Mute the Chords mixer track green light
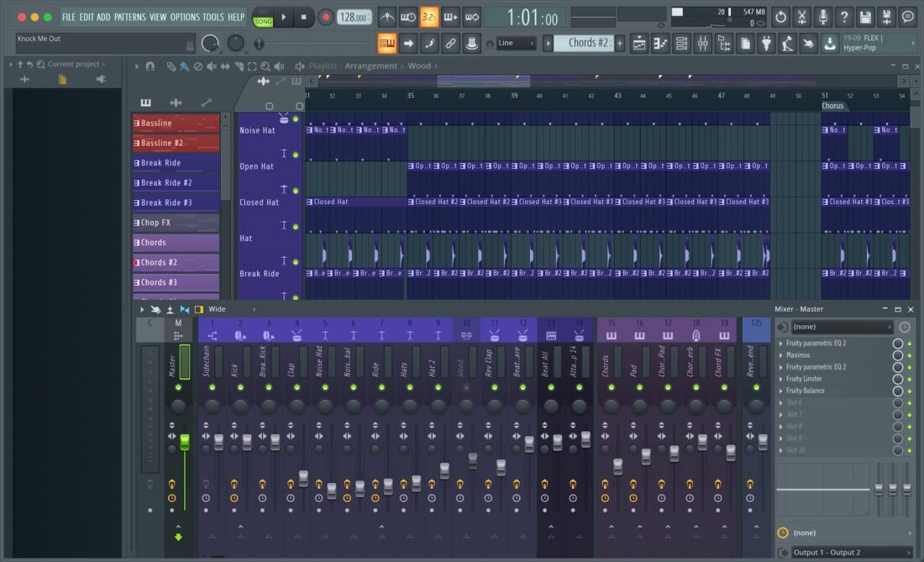The height and width of the screenshot is (562, 924). click(611, 387)
